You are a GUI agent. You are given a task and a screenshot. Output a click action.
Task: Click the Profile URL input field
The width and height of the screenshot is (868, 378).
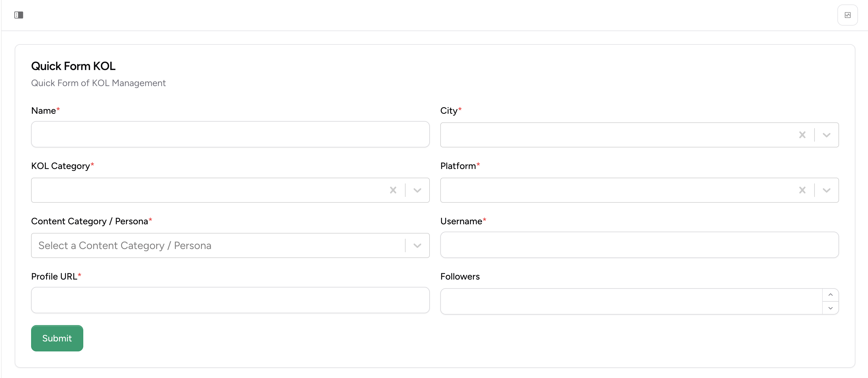coord(230,300)
